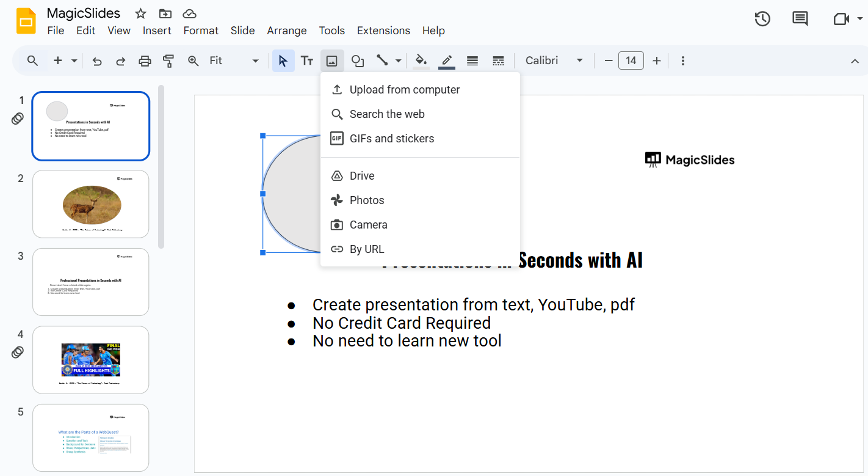
Task: Expand the line tool dropdown arrow
Action: [399, 61]
